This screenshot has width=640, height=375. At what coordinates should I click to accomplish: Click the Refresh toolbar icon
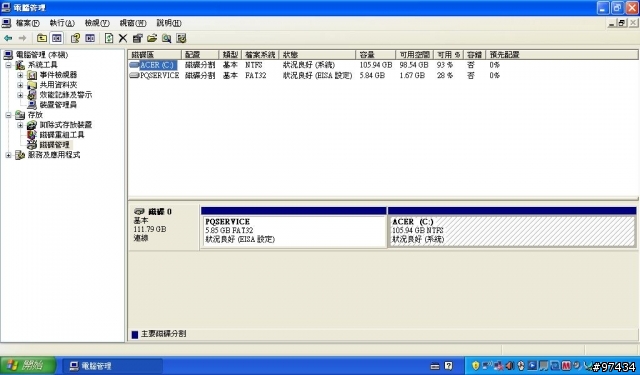click(x=109, y=38)
